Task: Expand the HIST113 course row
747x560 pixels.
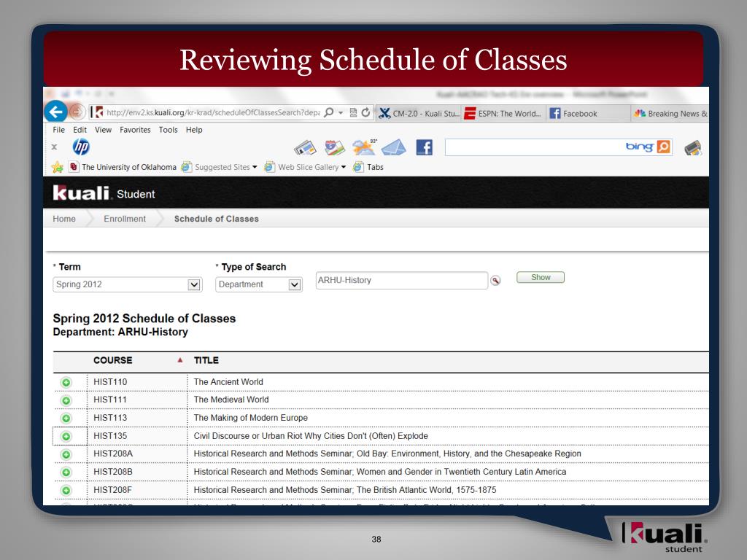Action: coord(66,418)
